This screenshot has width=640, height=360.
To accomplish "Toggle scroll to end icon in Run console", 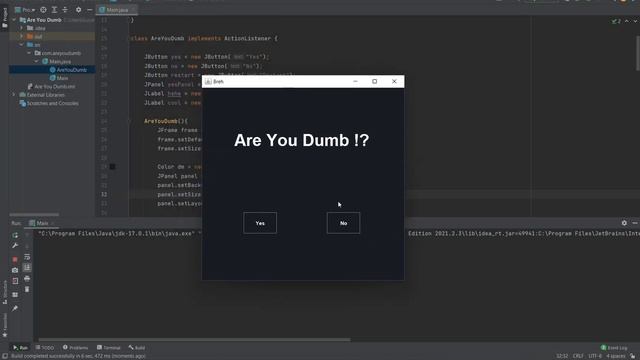I will point(27,267).
